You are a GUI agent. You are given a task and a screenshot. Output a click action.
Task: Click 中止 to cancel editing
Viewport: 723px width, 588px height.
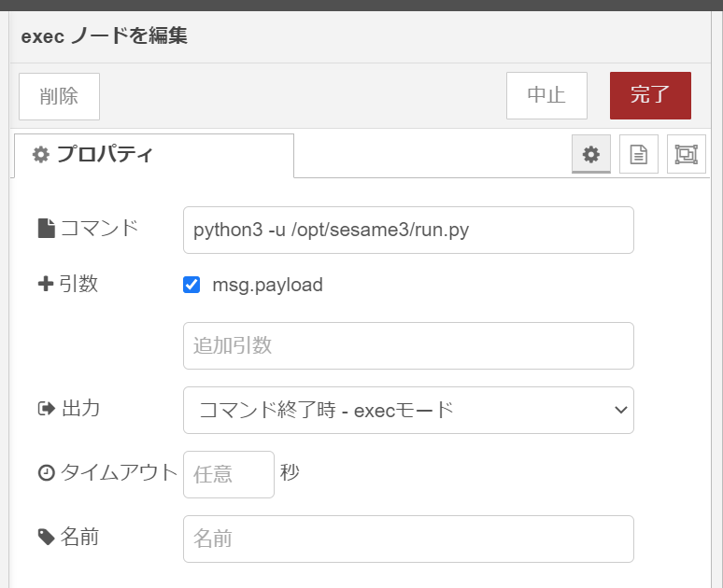click(546, 95)
